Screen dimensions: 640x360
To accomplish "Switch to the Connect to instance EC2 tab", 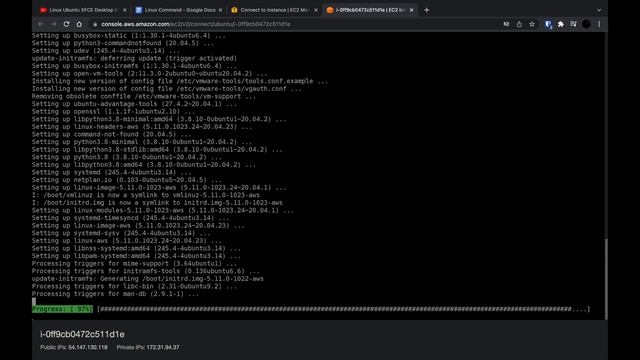I will (x=269, y=10).
